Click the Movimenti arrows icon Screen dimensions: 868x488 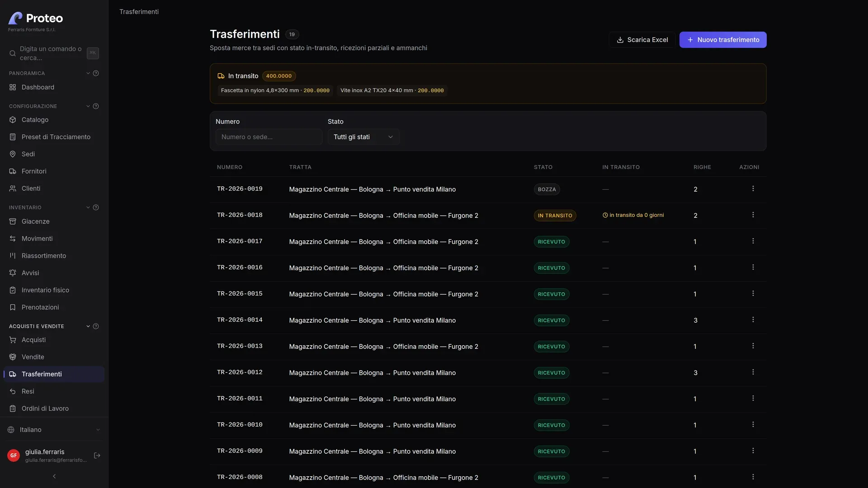[13, 239]
